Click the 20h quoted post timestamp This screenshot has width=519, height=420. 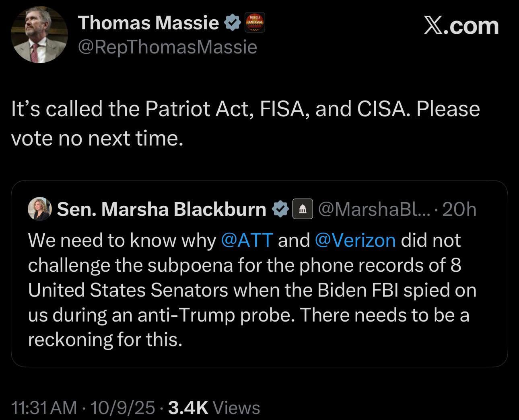tap(459, 209)
